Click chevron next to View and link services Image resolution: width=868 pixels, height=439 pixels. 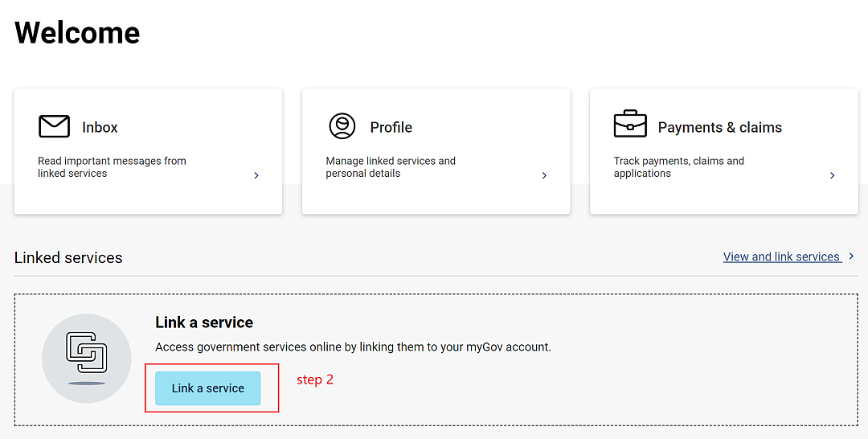pyautogui.click(x=851, y=256)
